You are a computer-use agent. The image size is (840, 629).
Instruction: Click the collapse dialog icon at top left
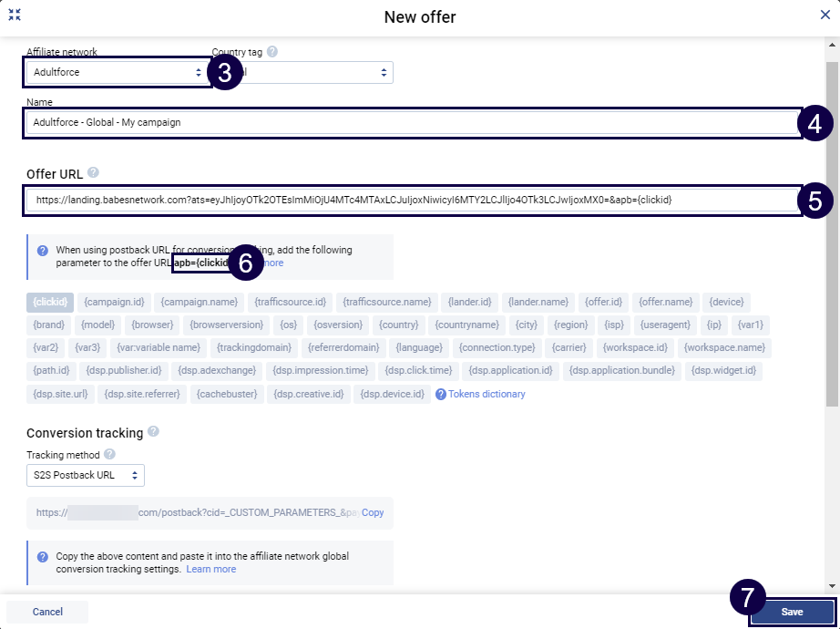(x=15, y=15)
